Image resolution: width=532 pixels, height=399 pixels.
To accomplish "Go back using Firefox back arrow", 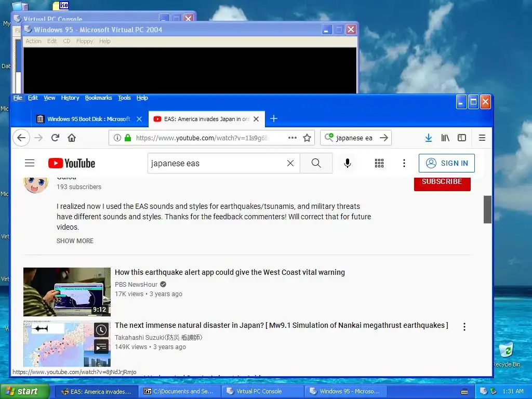I will tap(21, 138).
